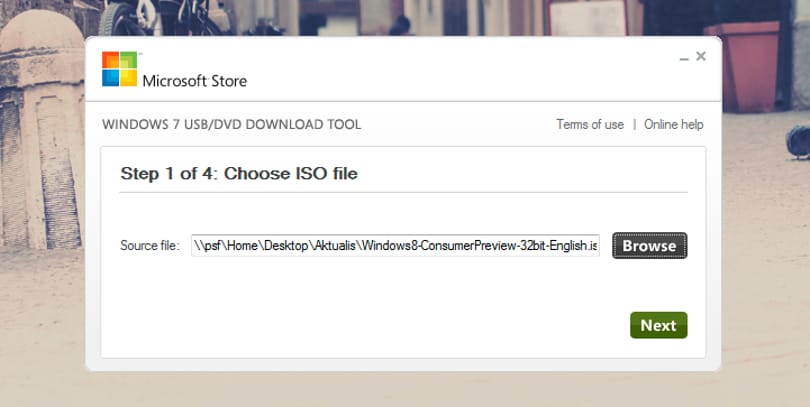Viewport: 810px width, 407px height.
Task: Open the Online help link
Action: pos(673,124)
